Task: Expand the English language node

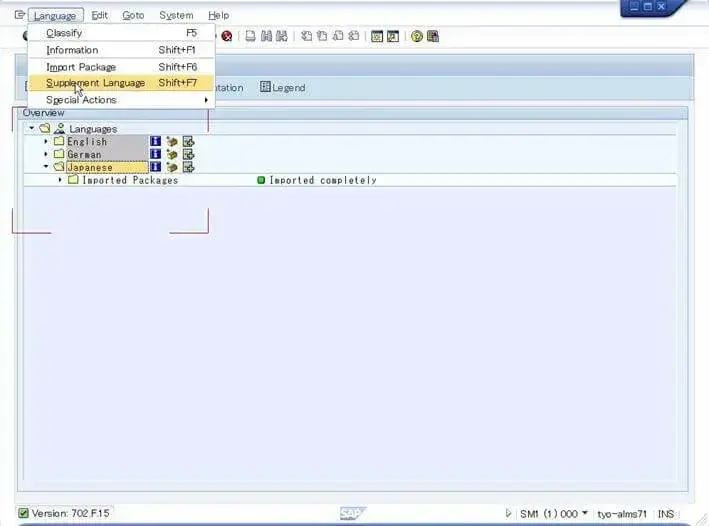Action: coord(46,142)
